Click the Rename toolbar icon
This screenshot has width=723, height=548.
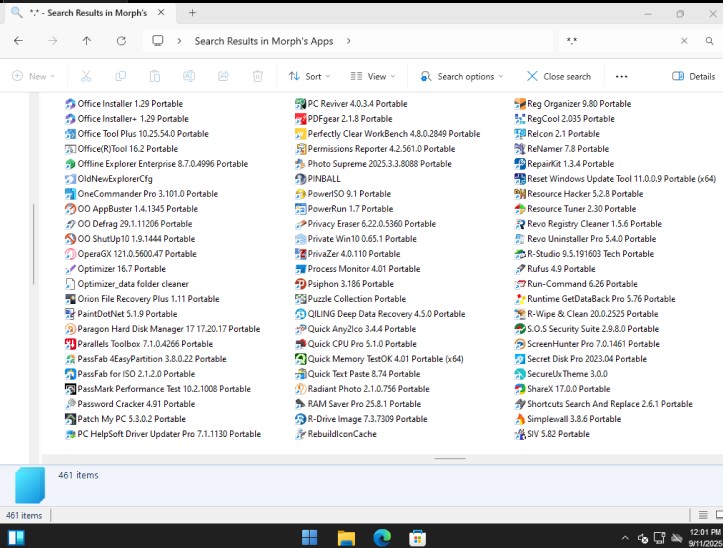(189, 76)
